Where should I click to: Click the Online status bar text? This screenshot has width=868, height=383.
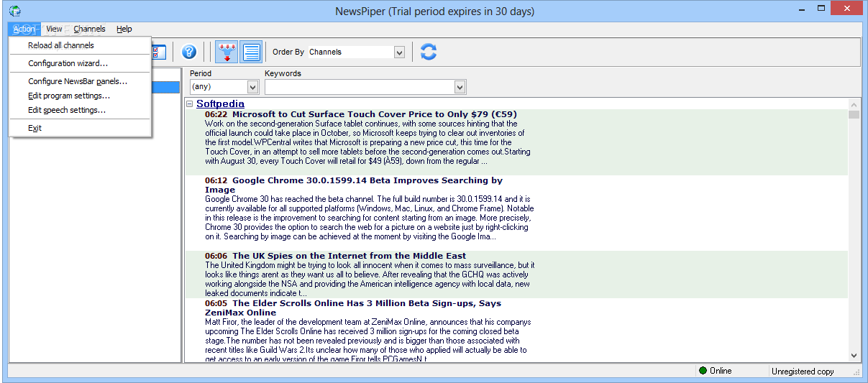(x=721, y=371)
